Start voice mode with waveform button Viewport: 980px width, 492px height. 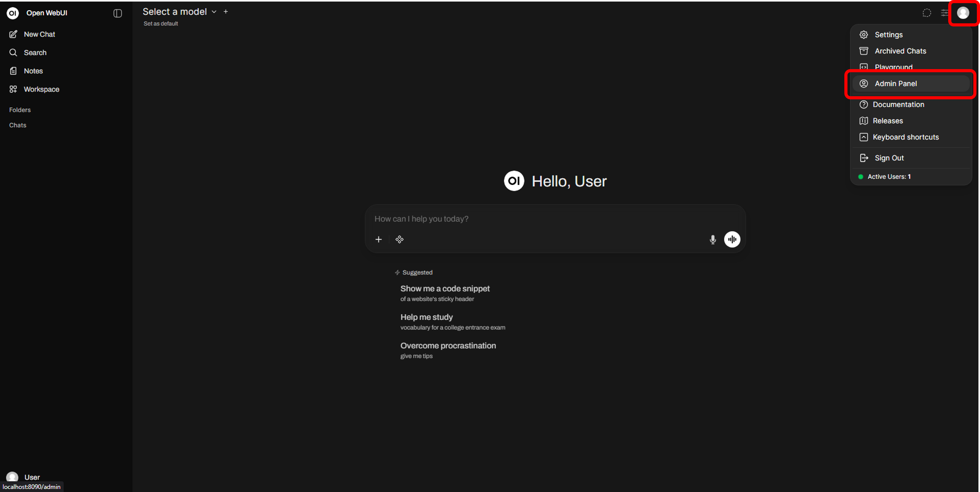pyautogui.click(x=732, y=240)
